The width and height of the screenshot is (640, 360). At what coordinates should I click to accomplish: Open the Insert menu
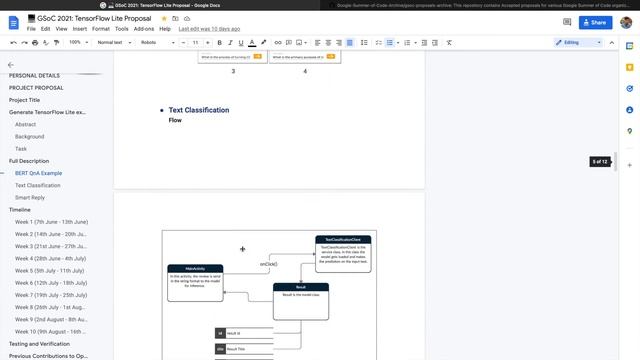80,29
